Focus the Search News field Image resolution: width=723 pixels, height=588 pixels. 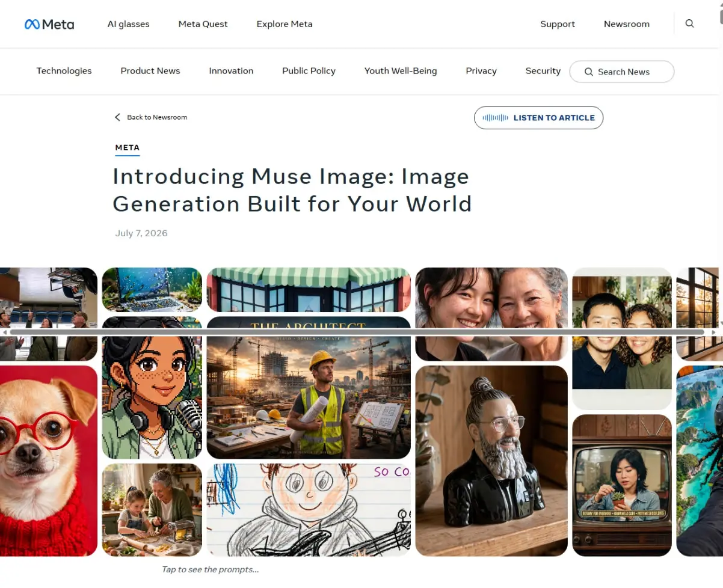pos(622,72)
